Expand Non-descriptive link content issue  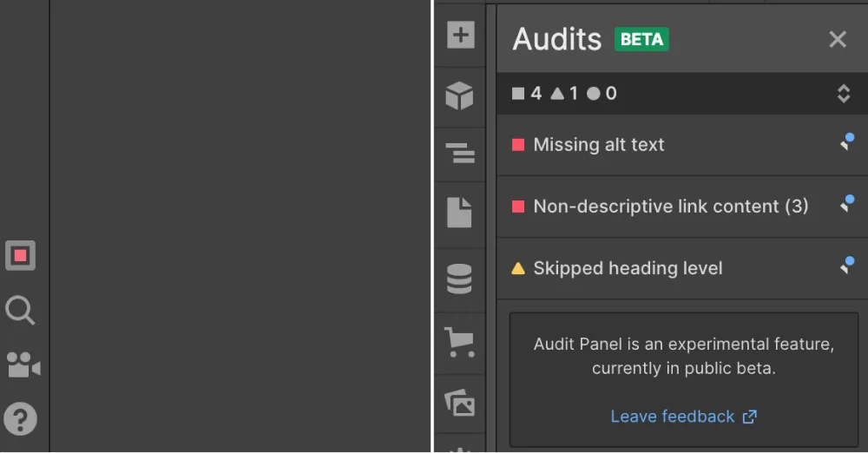(x=670, y=207)
